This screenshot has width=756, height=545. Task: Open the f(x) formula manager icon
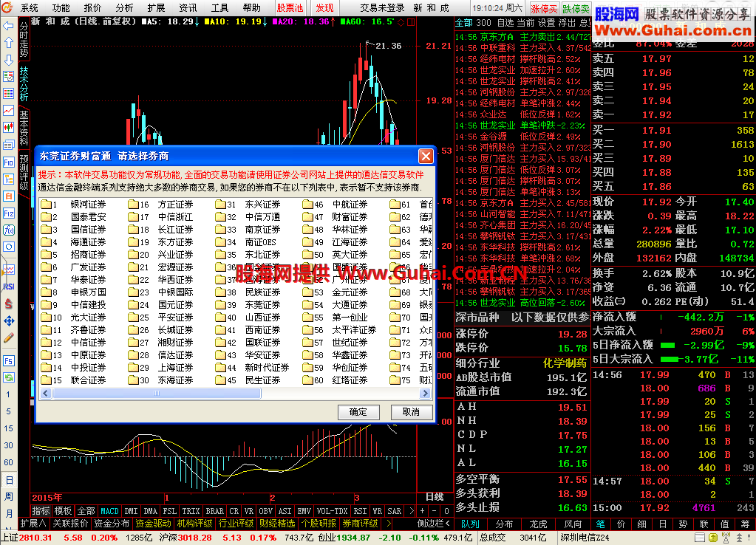point(9,230)
